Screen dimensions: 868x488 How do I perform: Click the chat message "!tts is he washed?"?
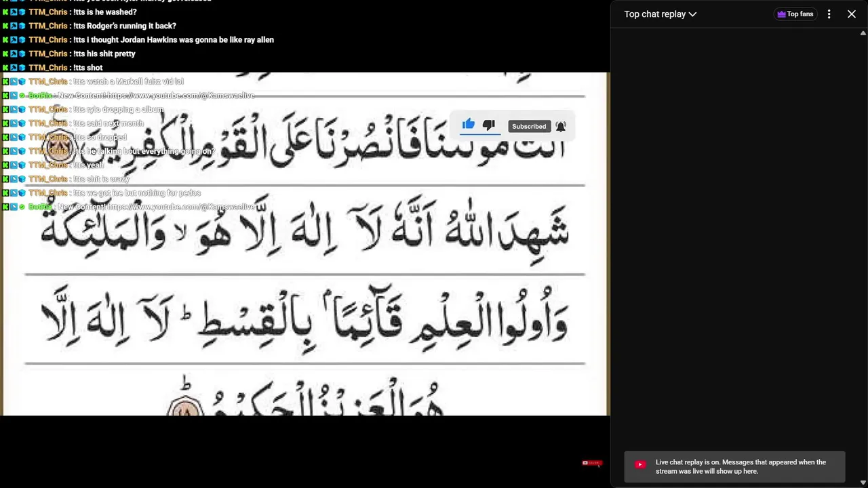pos(105,12)
